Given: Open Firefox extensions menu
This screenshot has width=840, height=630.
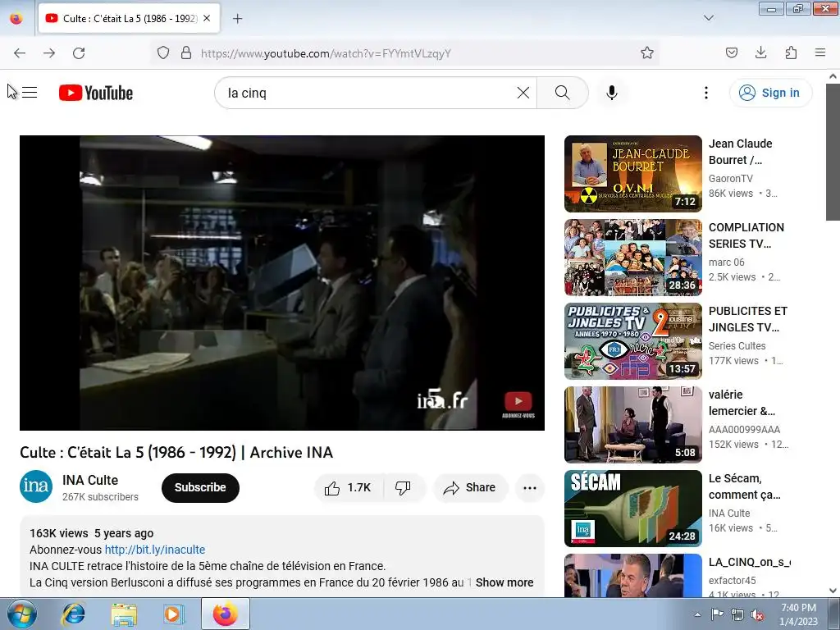Looking at the screenshot, I should click(x=791, y=53).
